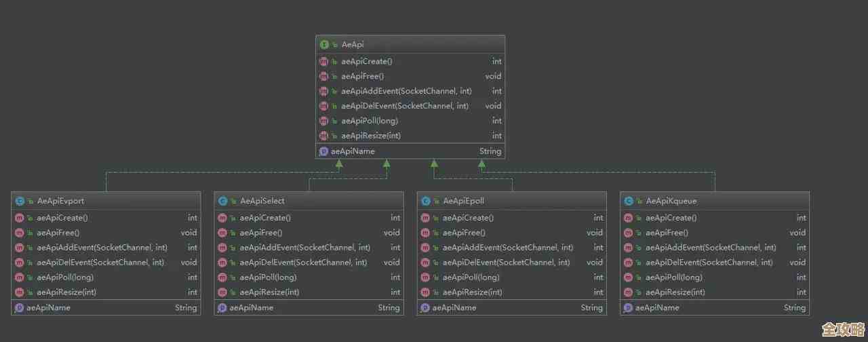Select aeApiFree() method in the AeApi interface
Screen dimensions: 868x342
point(362,76)
